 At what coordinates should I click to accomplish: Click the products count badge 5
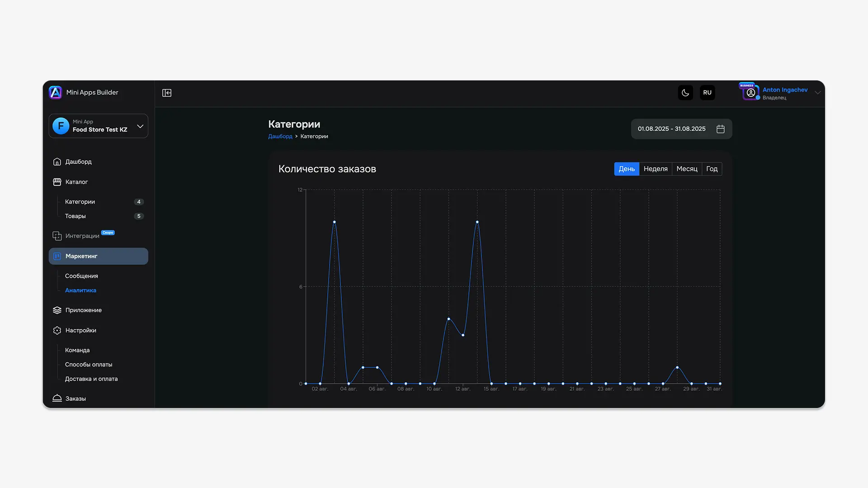click(x=139, y=216)
